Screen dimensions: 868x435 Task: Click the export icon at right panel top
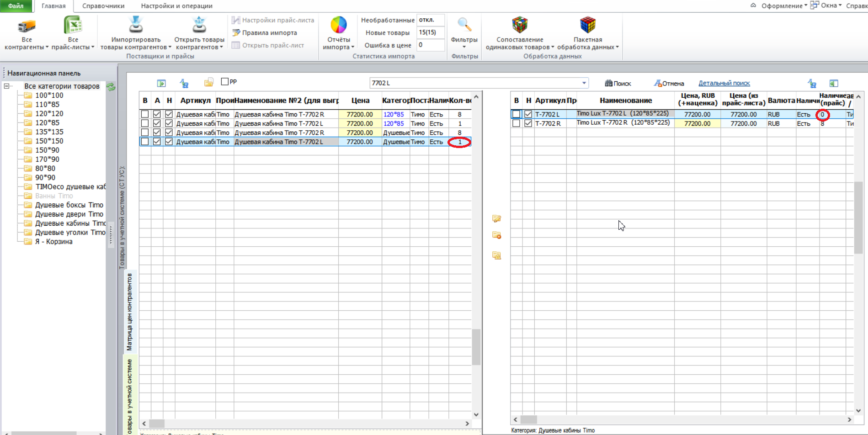click(834, 83)
